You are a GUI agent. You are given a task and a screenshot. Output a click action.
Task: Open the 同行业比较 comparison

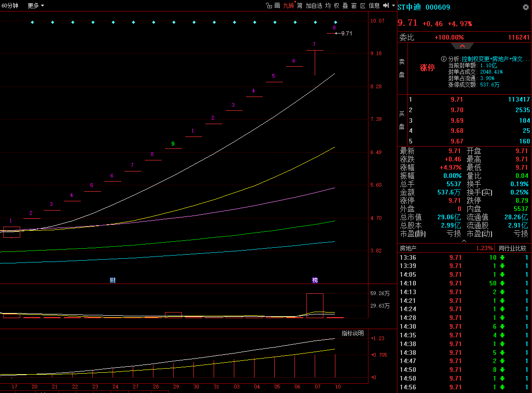[512, 248]
